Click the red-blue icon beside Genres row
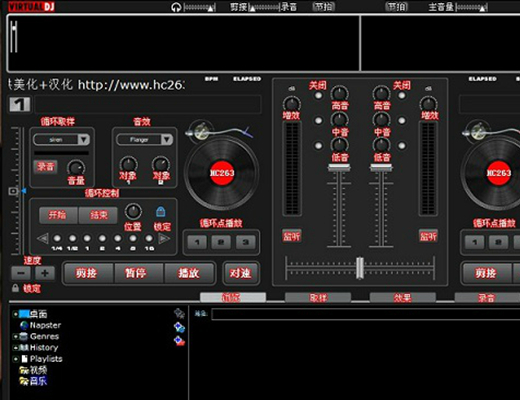Image resolution: width=520 pixels, height=400 pixels. coord(179,341)
